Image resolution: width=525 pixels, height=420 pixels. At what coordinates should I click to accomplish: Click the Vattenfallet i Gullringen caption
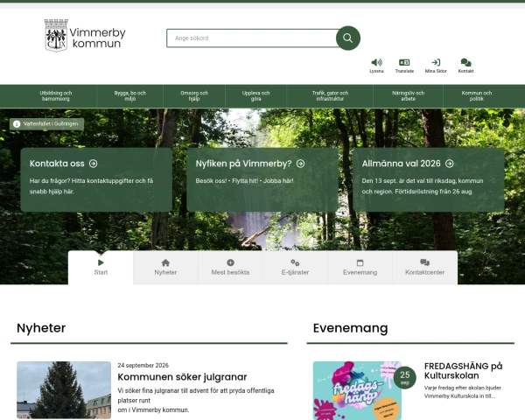(51, 124)
